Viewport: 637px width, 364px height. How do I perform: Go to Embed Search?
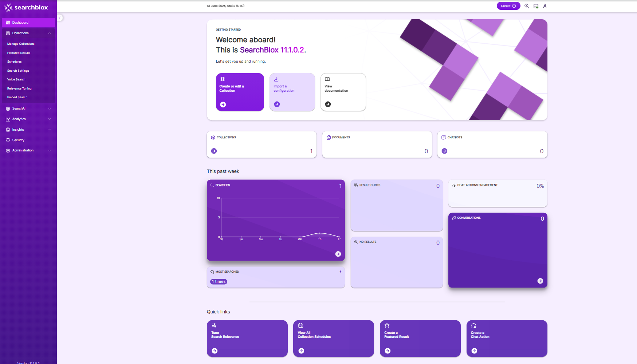17,97
